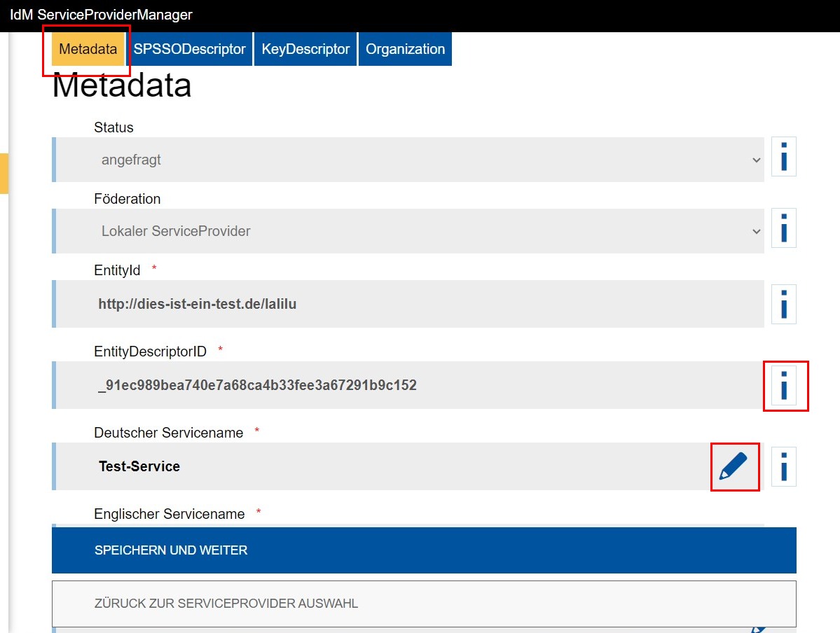Screen dimensions: 840x633
Task: Open info for EntityDescriptorID
Action: tap(785, 386)
